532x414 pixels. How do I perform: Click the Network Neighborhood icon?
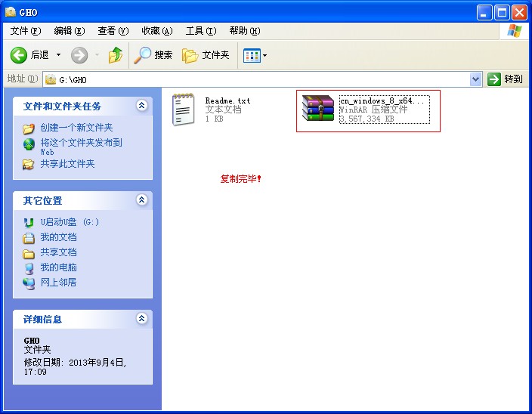pyautogui.click(x=29, y=283)
